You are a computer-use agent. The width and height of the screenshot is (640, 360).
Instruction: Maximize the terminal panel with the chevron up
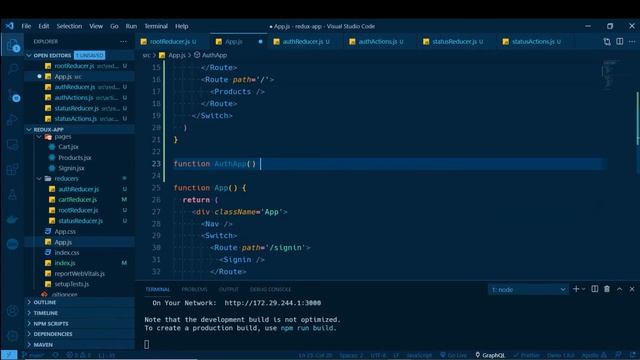coord(620,289)
